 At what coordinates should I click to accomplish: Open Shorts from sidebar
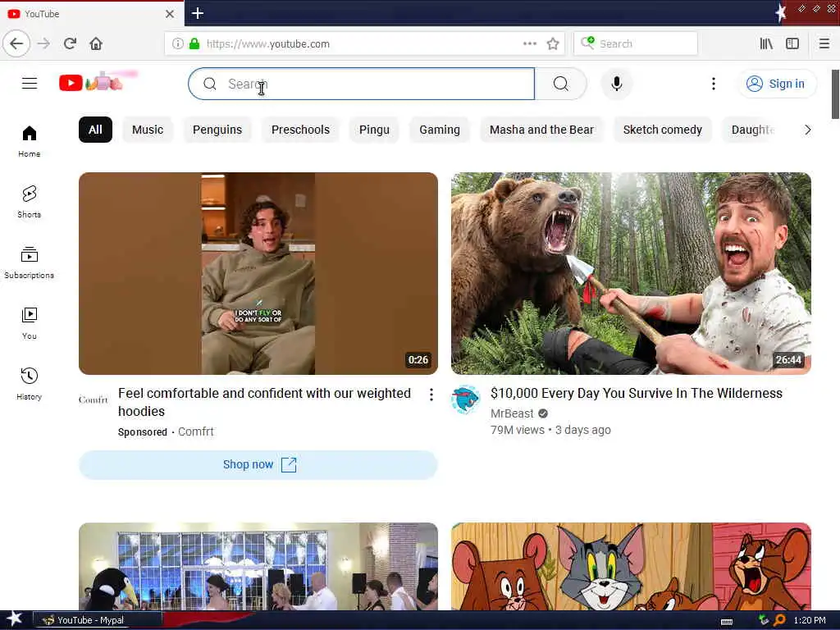[30, 202]
